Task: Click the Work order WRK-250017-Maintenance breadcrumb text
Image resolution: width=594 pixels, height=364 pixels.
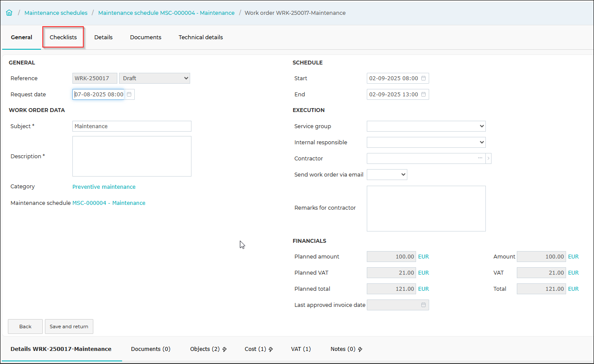Action: point(295,13)
